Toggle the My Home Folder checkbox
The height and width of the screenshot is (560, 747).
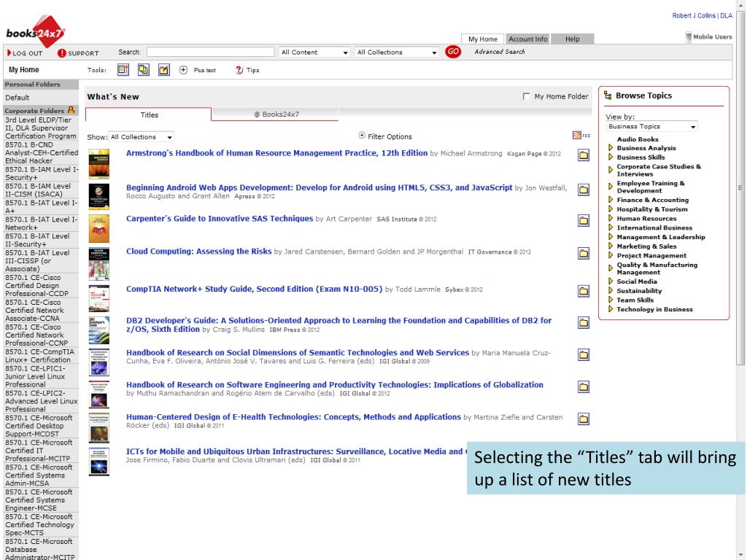(x=526, y=96)
